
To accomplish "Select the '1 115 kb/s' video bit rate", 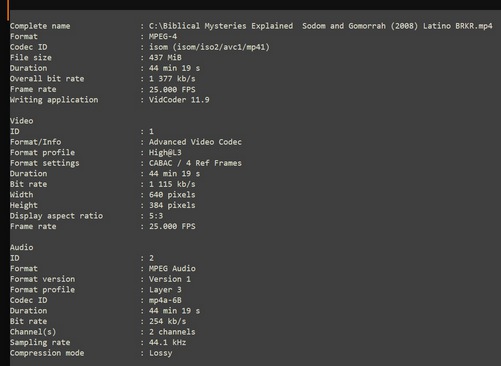I will click(172, 184).
